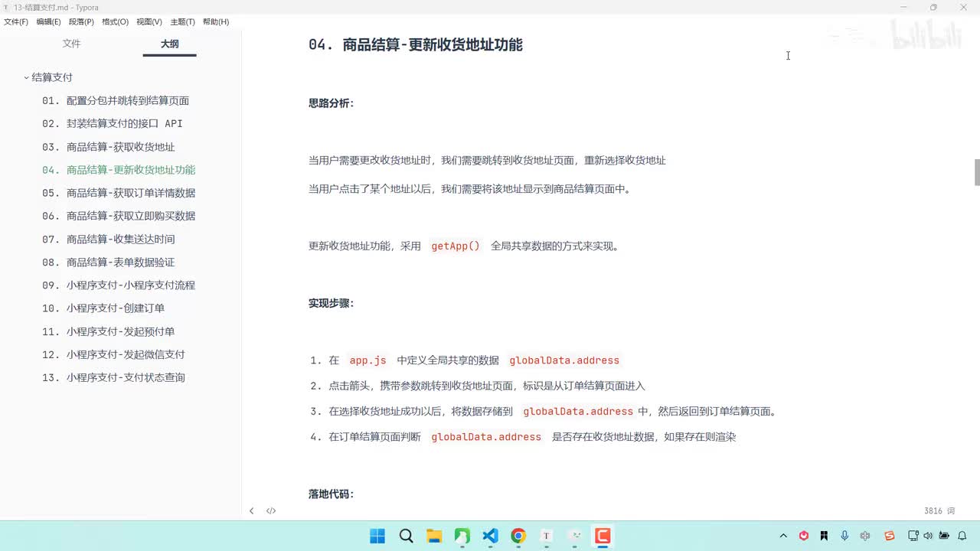Restore down the Typora window
The height and width of the screenshot is (551, 980).
933,7
